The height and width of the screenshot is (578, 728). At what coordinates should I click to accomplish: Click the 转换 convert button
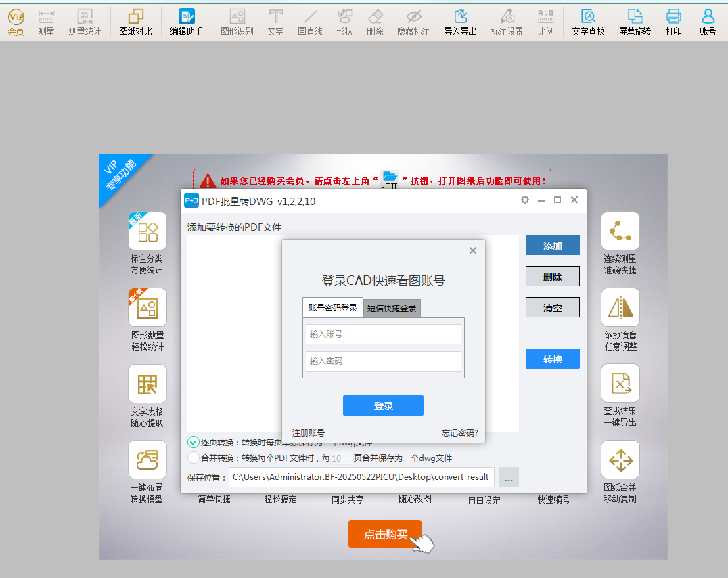click(x=553, y=359)
